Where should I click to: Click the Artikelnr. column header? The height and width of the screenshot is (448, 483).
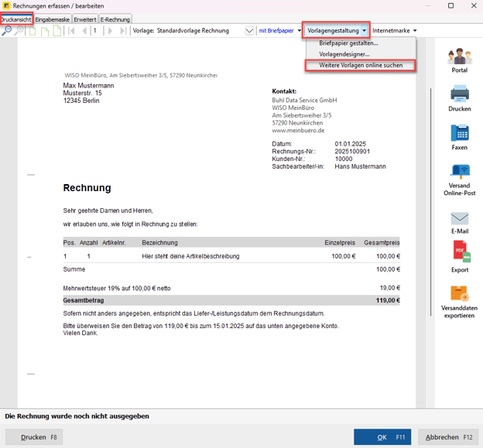coord(114,243)
